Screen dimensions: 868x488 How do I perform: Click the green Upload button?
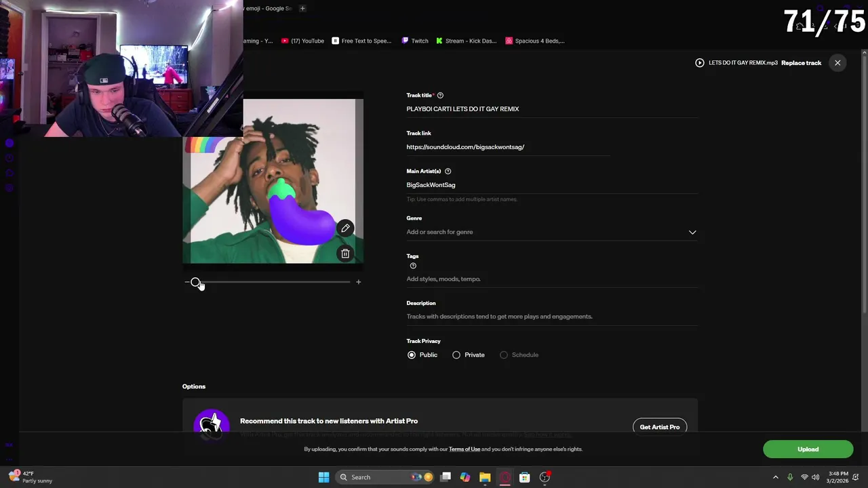[808, 449]
